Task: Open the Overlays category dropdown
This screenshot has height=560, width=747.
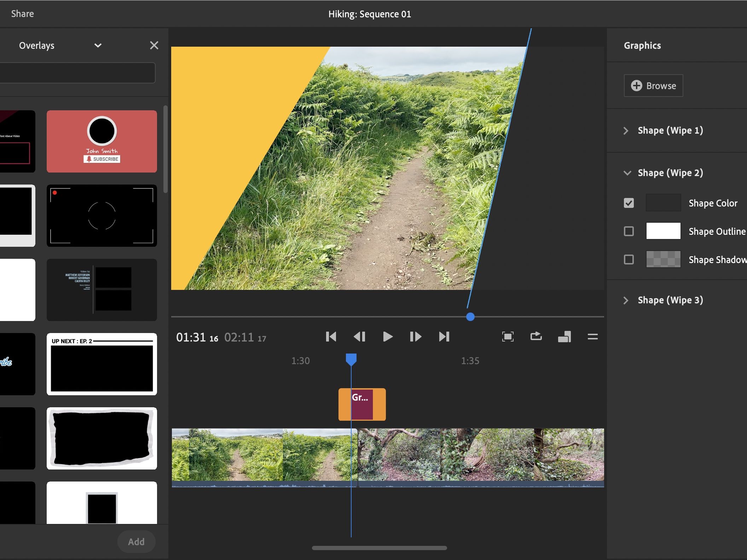Action: pos(98,46)
